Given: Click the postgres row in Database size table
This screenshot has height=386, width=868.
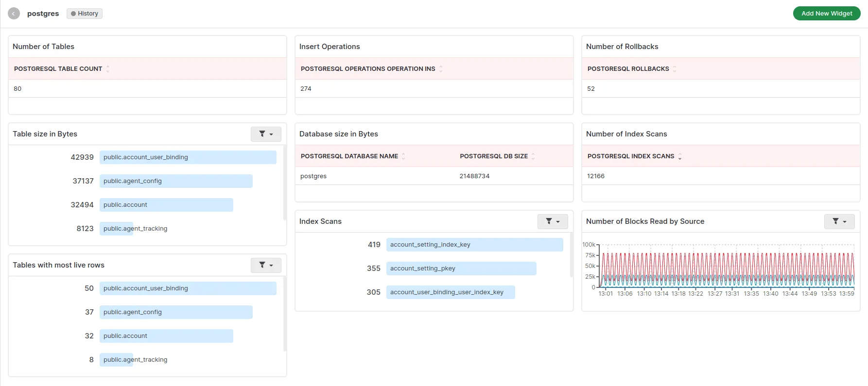Looking at the screenshot, I should 434,176.
